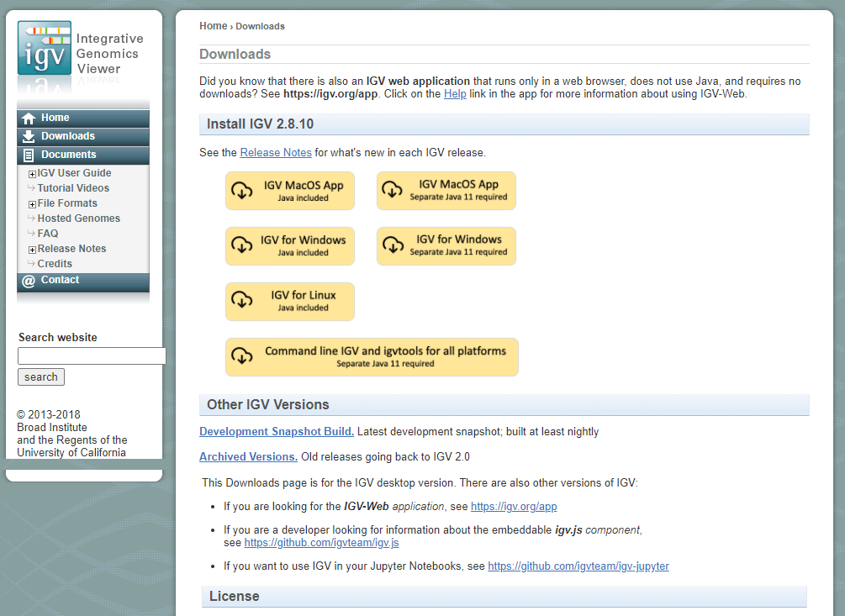Click the License heading
The width and height of the screenshot is (845, 616).
[235, 596]
